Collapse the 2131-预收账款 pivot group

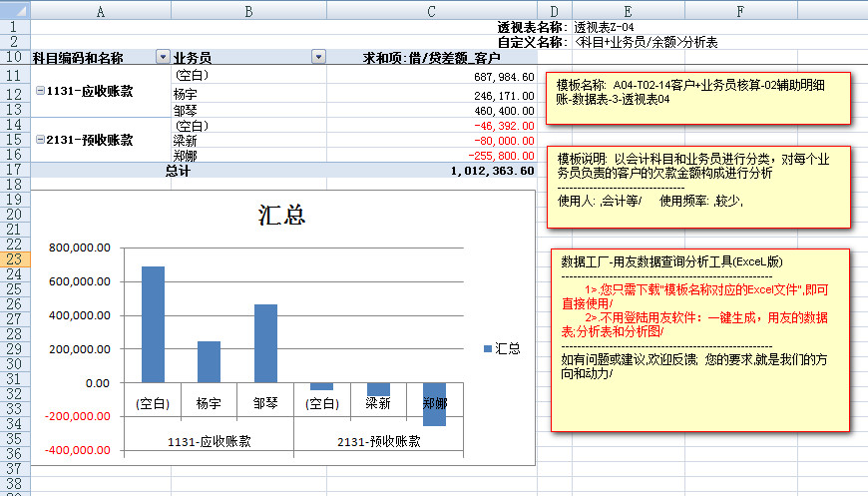(x=40, y=141)
